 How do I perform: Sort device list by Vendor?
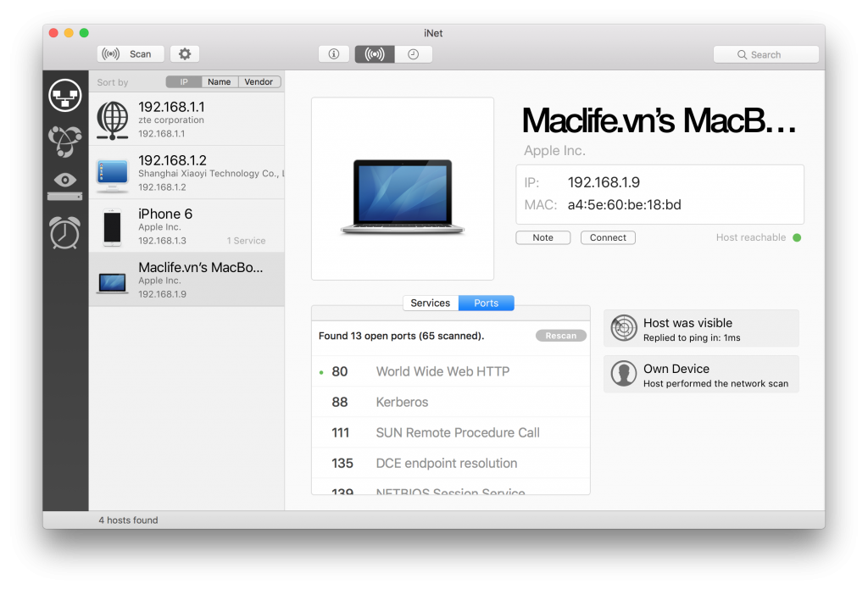coord(259,81)
